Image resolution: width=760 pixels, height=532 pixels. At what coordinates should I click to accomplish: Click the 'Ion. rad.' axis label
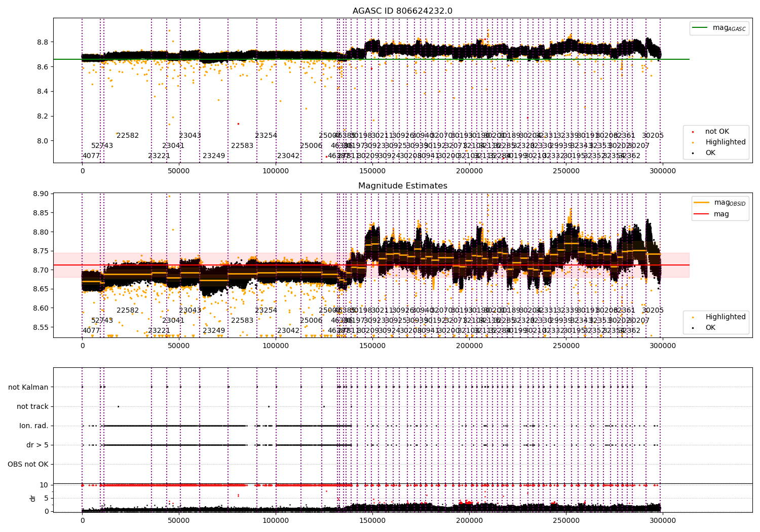tap(34, 426)
